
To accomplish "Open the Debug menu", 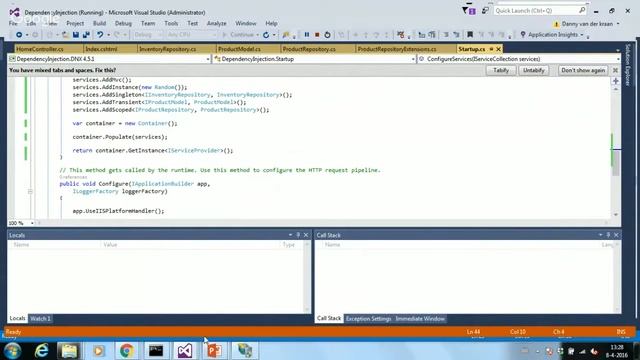I will tap(123, 23).
